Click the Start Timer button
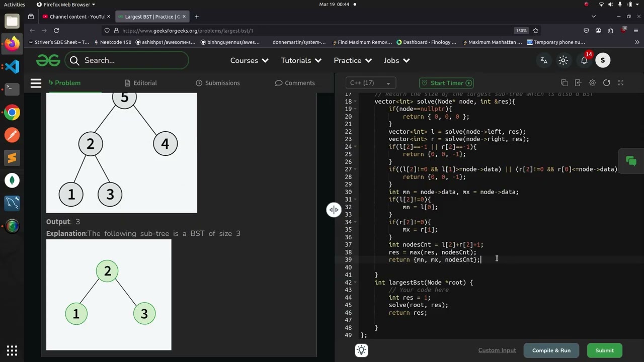644x362 pixels. pyautogui.click(x=447, y=83)
